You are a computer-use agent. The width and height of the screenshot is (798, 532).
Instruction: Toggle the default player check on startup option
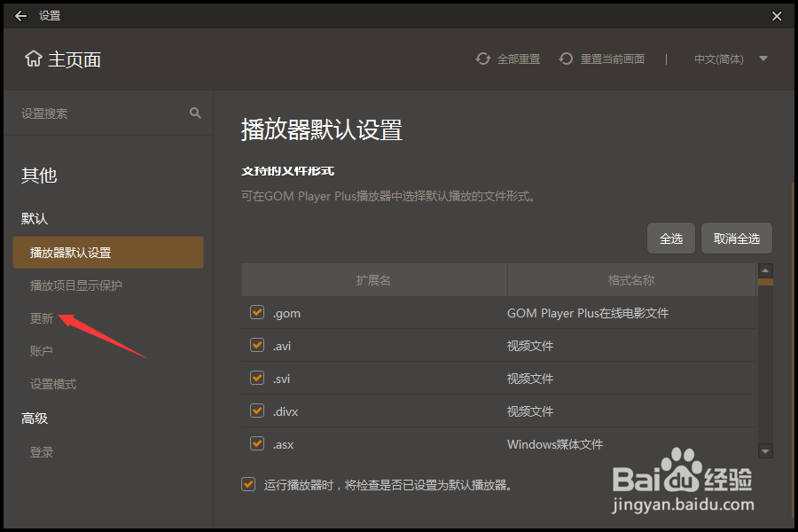248,484
